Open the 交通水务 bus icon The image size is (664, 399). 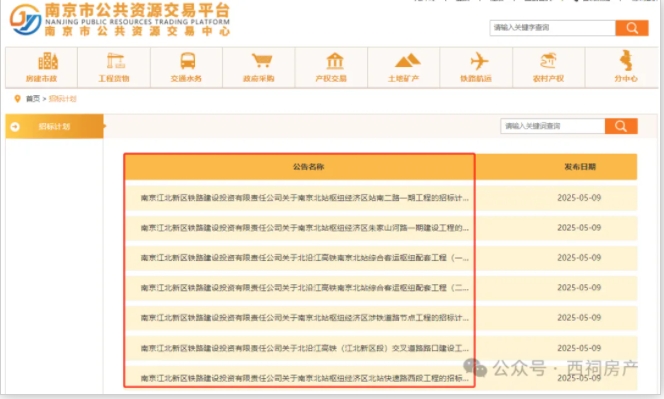188,61
